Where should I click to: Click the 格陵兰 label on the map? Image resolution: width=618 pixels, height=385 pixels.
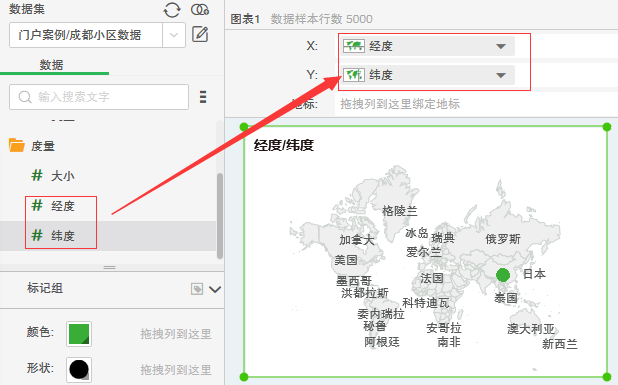click(x=400, y=211)
